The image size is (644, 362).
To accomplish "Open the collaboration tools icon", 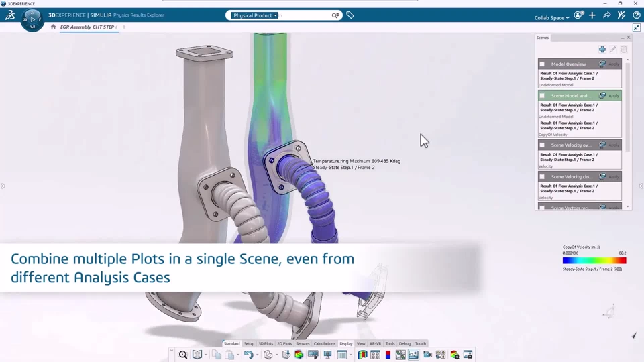I will coord(621,15).
